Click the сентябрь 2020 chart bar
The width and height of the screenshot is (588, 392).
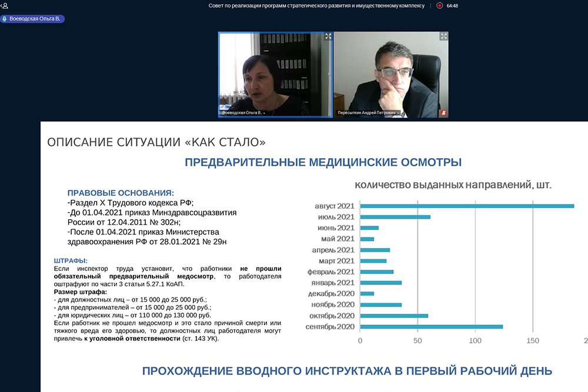431,326
